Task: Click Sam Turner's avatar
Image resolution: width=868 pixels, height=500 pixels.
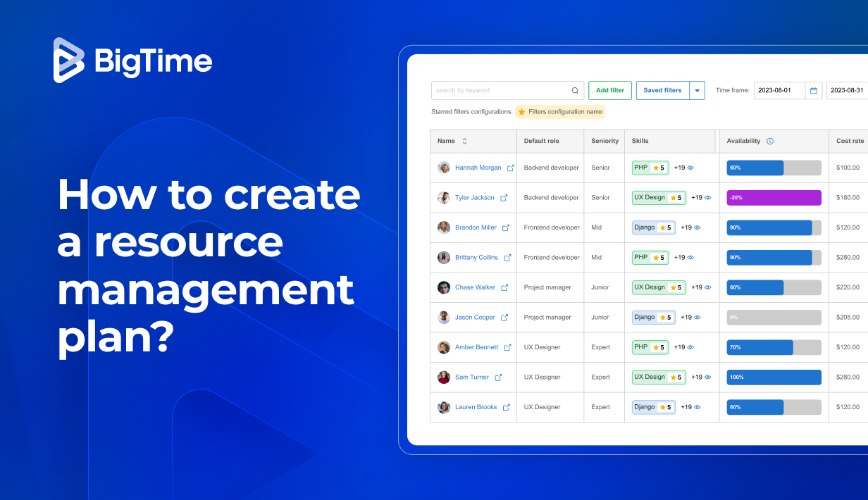Action: (x=444, y=377)
